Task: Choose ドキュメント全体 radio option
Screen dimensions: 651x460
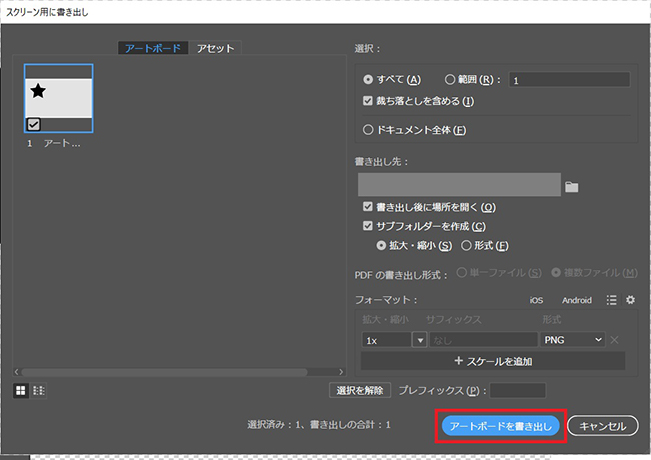Action: (369, 130)
